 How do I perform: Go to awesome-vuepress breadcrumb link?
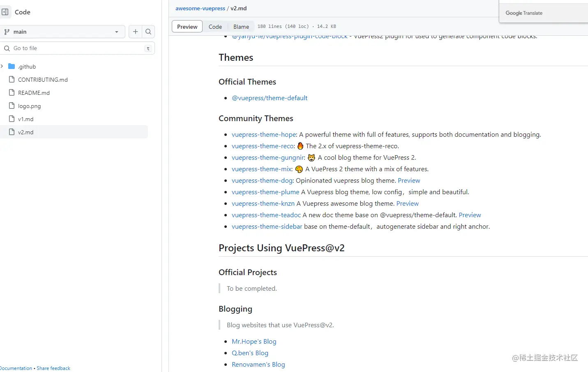click(x=200, y=8)
